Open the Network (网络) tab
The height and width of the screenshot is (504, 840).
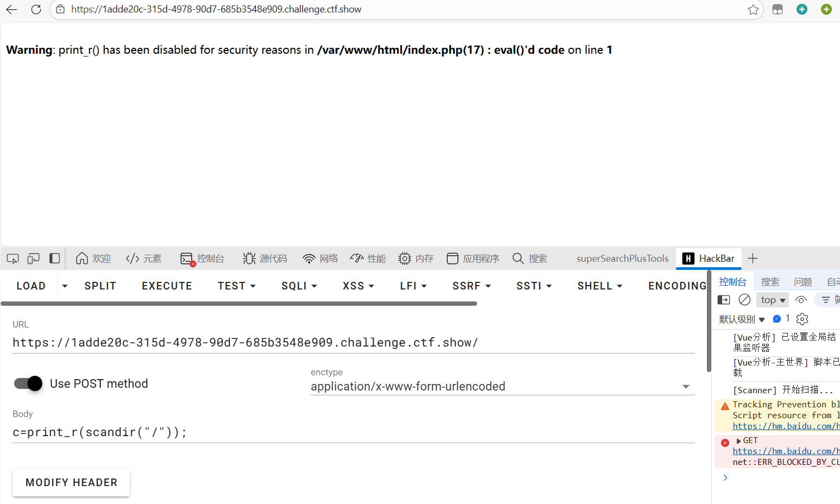[321, 259]
